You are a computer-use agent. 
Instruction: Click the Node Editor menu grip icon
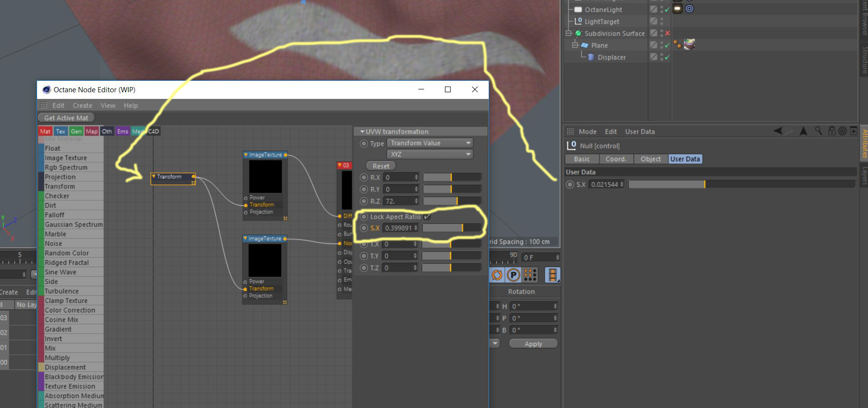[x=44, y=105]
